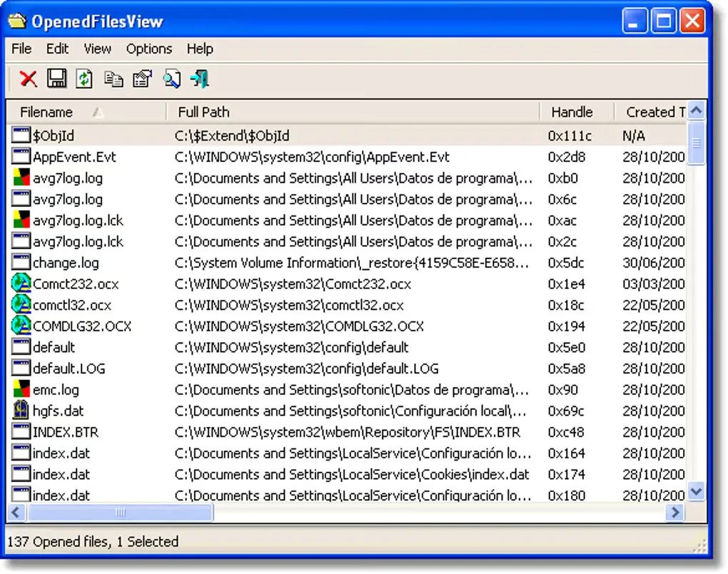Click the INDEX.BTR file icon

pos(21,431)
